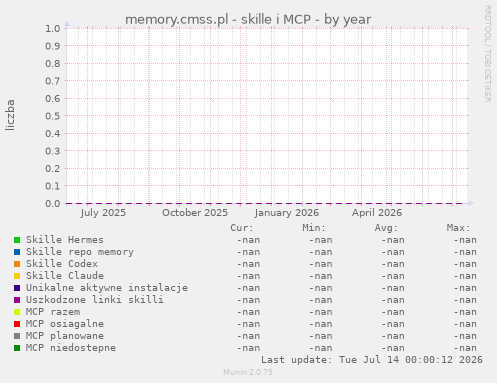The image size is (497, 383).
Task: Click the '1.0' y-axis tick value
Action: (53, 28)
